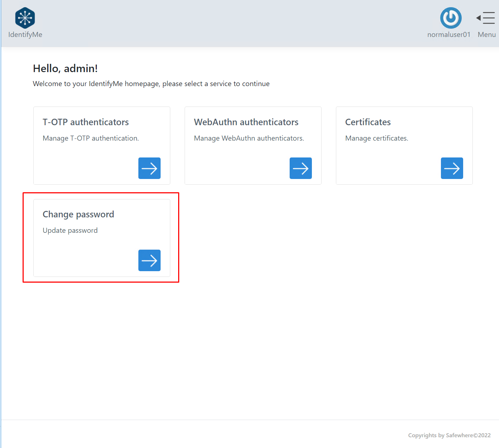Click 'Manage certificates.' description text
The width and height of the screenshot is (499, 448).
point(376,138)
